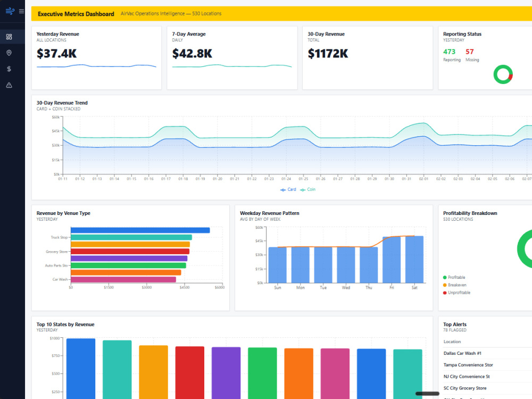The width and height of the screenshot is (532, 399).
Task: Click the top blue venue type bar
Action: [140, 230]
